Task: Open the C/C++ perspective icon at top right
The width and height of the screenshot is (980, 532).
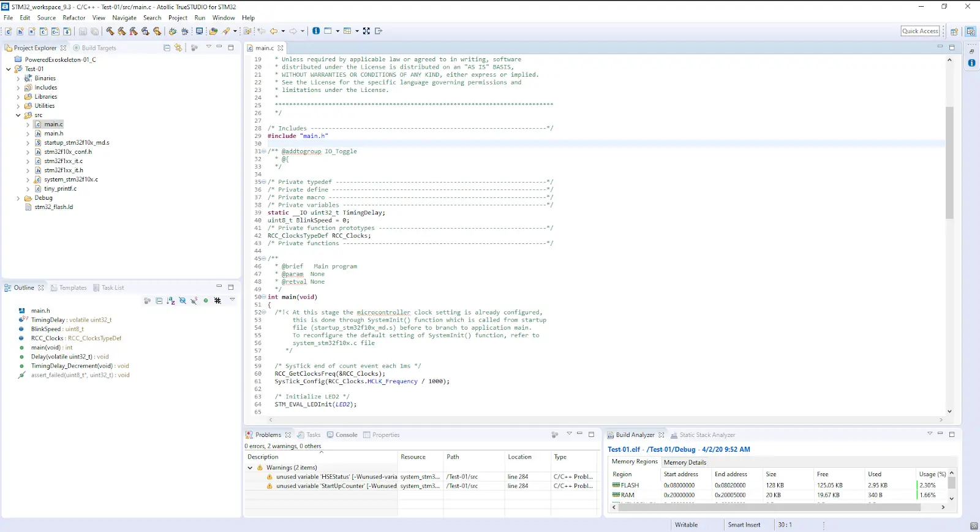Action: pos(971,31)
